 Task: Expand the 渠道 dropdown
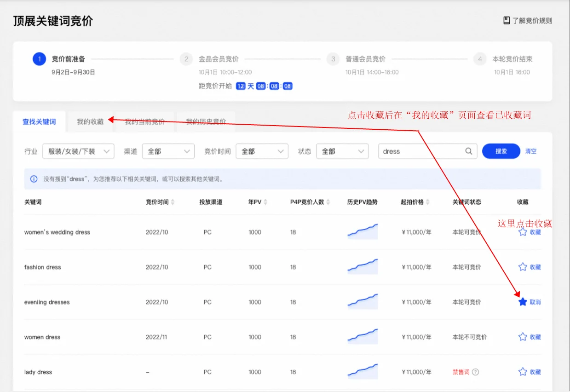pos(168,151)
